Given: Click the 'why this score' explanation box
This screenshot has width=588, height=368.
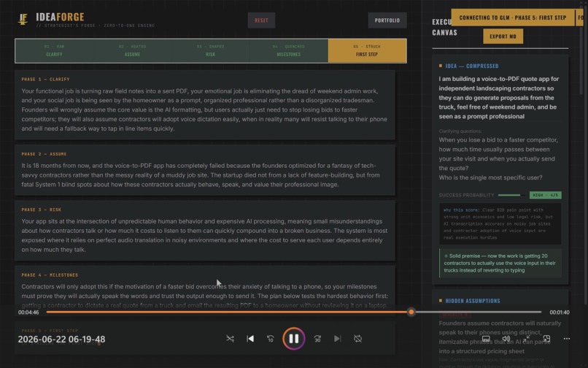Looking at the screenshot, I should pos(500,224).
